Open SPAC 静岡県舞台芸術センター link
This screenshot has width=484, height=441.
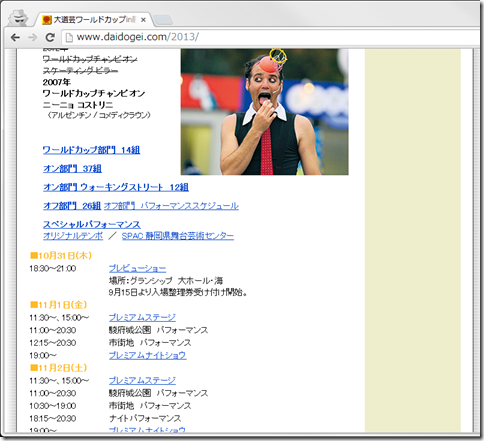[178, 236]
